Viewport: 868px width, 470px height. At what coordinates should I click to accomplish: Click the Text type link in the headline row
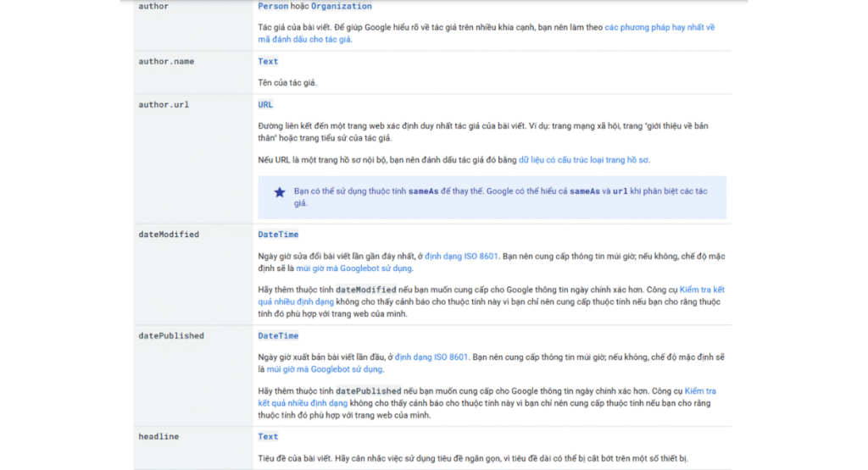268,437
